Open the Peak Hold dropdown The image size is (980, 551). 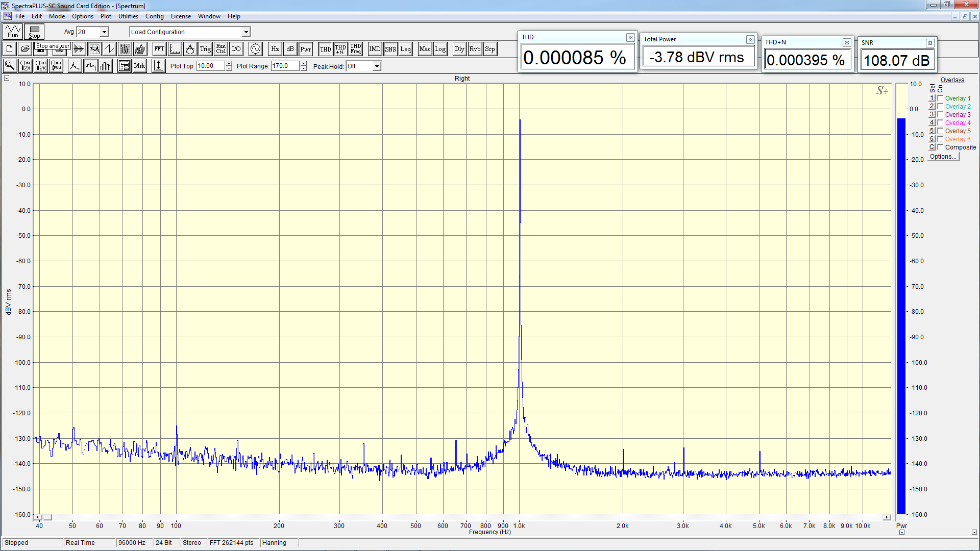click(377, 66)
